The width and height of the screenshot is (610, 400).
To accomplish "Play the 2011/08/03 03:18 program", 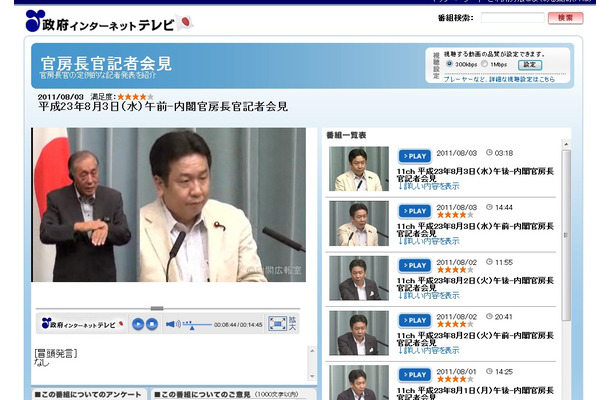I will [x=415, y=156].
